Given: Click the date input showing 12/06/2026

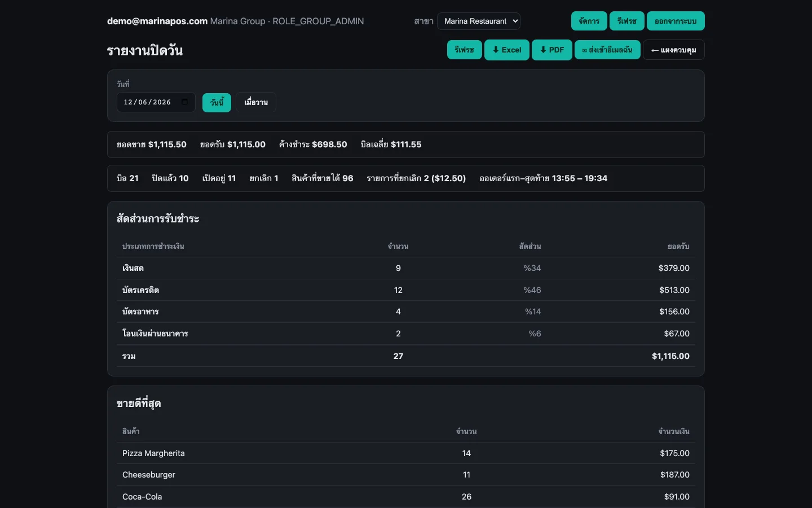Looking at the screenshot, I should [x=156, y=102].
